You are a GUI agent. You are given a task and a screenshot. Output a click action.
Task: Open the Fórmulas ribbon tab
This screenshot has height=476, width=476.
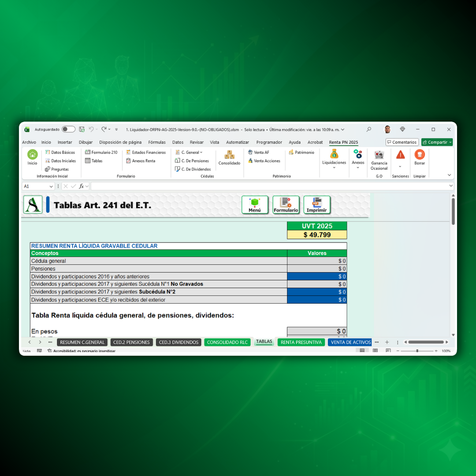pos(157,142)
